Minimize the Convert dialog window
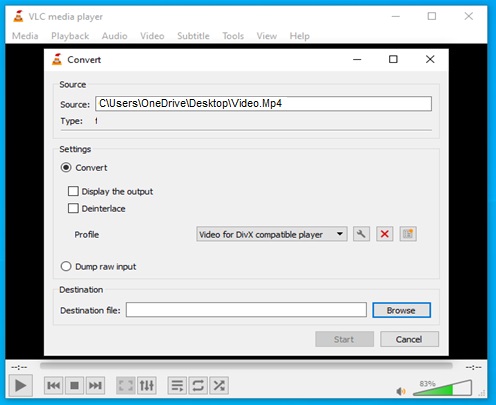The width and height of the screenshot is (496, 405). coord(357,59)
